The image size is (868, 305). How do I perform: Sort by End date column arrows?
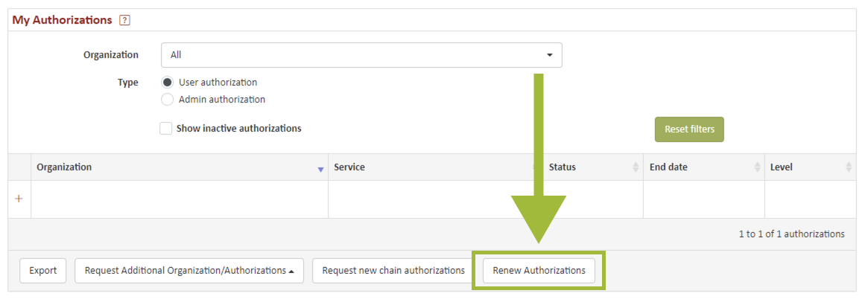click(757, 167)
